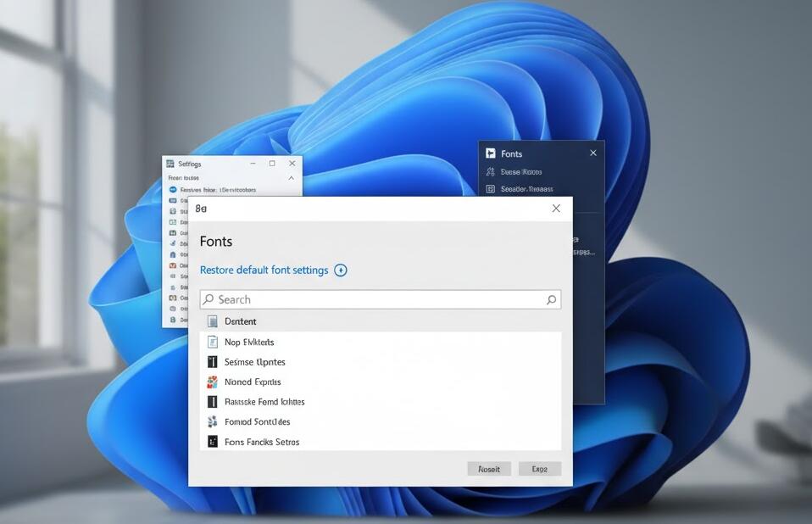This screenshot has height=524, width=812.
Task: Open the Nop Elvlkterts list entry
Action: tap(249, 343)
